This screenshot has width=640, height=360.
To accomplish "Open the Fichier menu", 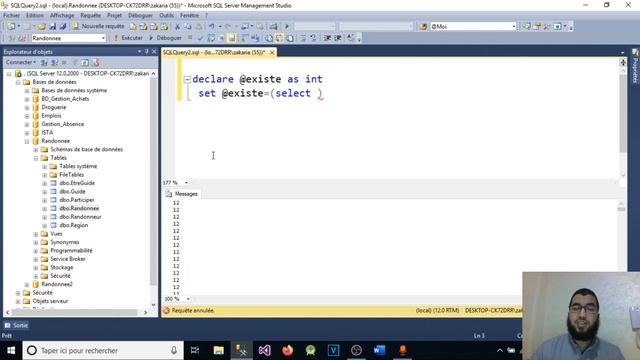I will pos(11,16).
